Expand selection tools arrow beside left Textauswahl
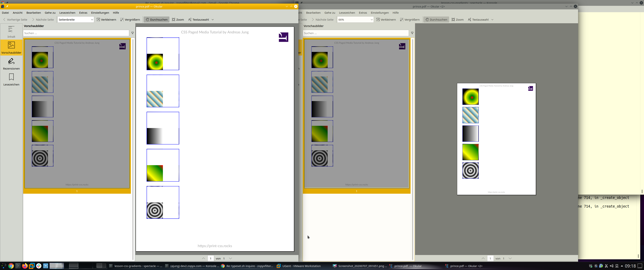 pyautogui.click(x=213, y=19)
